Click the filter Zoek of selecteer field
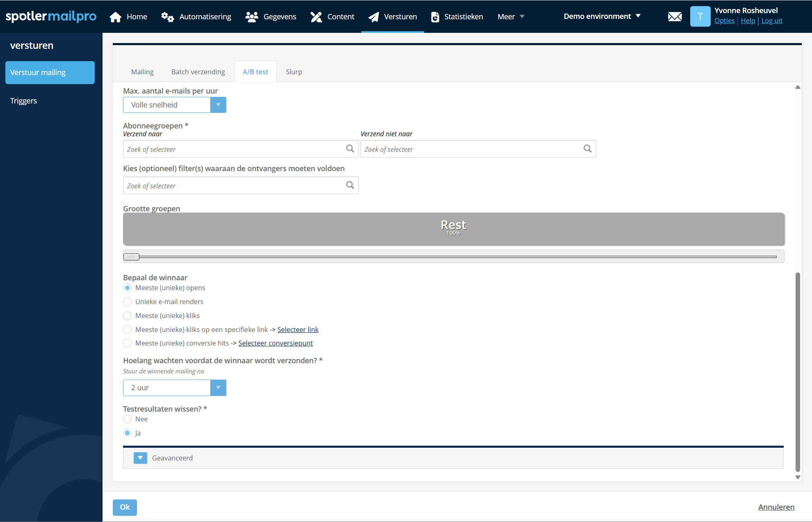Screen dimensions: 812x522 (234, 185)
